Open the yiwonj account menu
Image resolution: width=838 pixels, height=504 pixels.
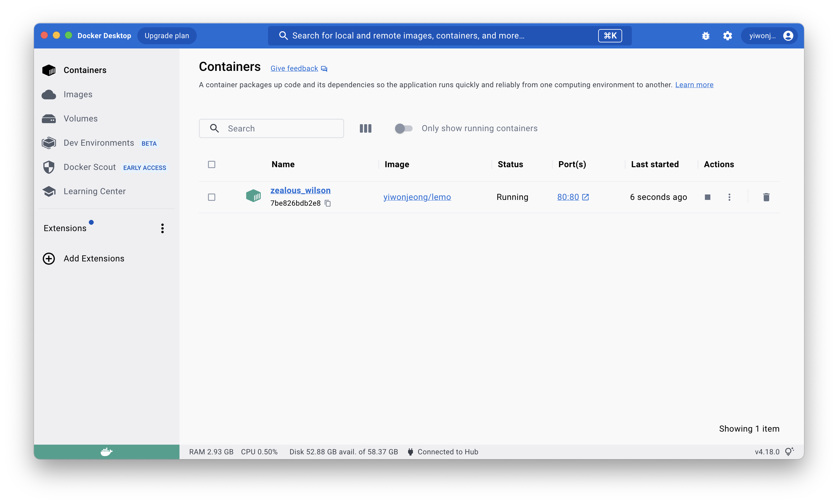[769, 36]
